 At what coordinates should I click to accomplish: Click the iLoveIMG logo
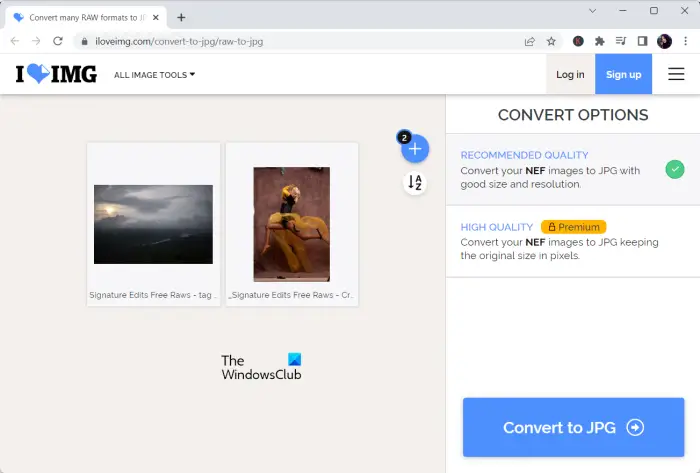[56, 74]
